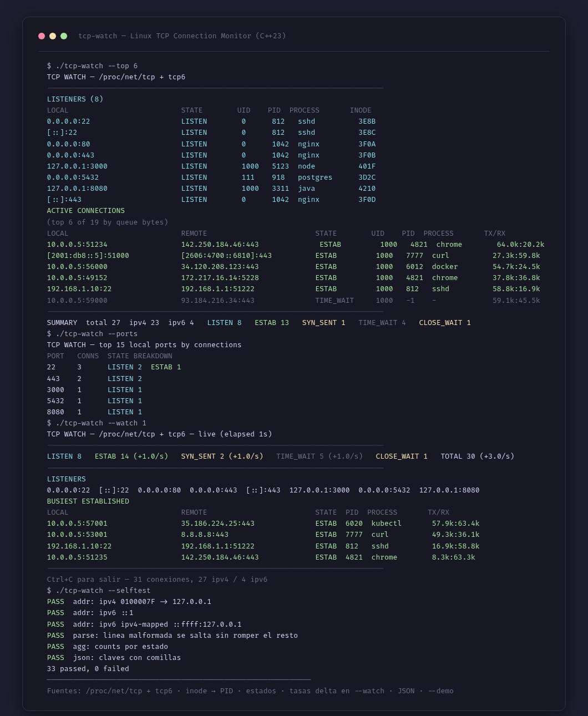The width and height of the screenshot is (588, 716).
Task: Select the command './tcp-watch --top 6'
Action: pyautogui.click(x=97, y=66)
